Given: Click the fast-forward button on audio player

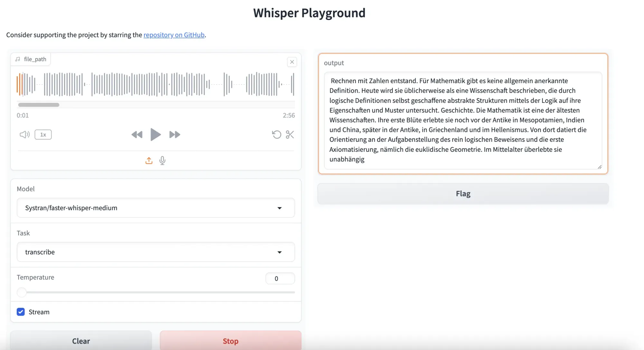Looking at the screenshot, I should pyautogui.click(x=174, y=134).
